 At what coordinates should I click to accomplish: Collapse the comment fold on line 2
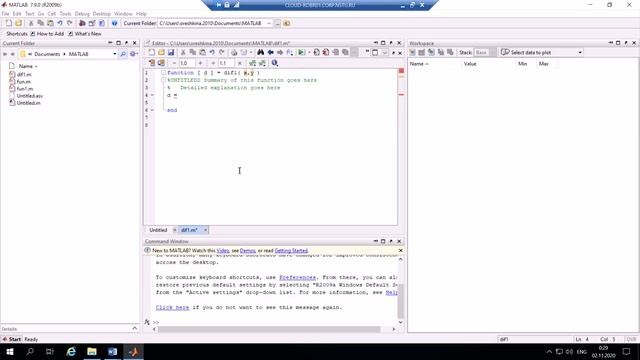pyautogui.click(x=163, y=80)
